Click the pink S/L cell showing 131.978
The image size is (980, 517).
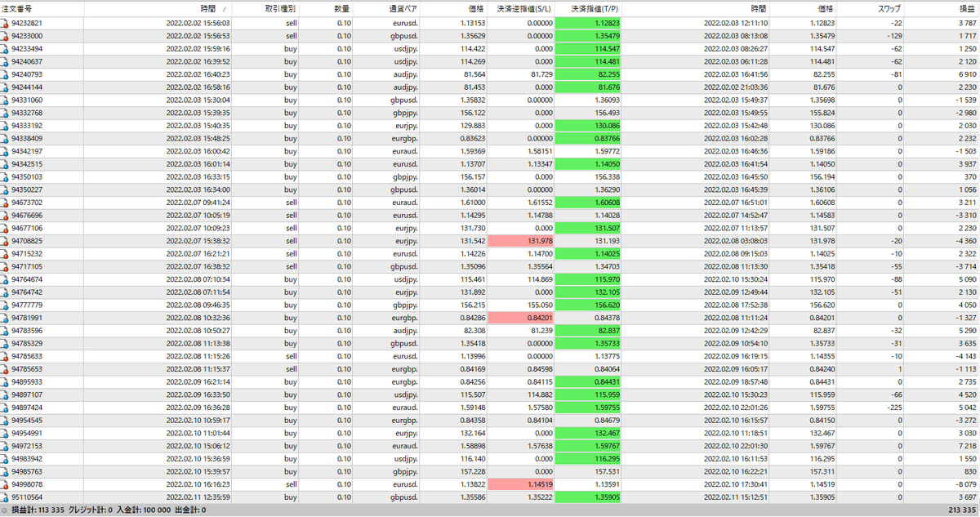coord(519,241)
